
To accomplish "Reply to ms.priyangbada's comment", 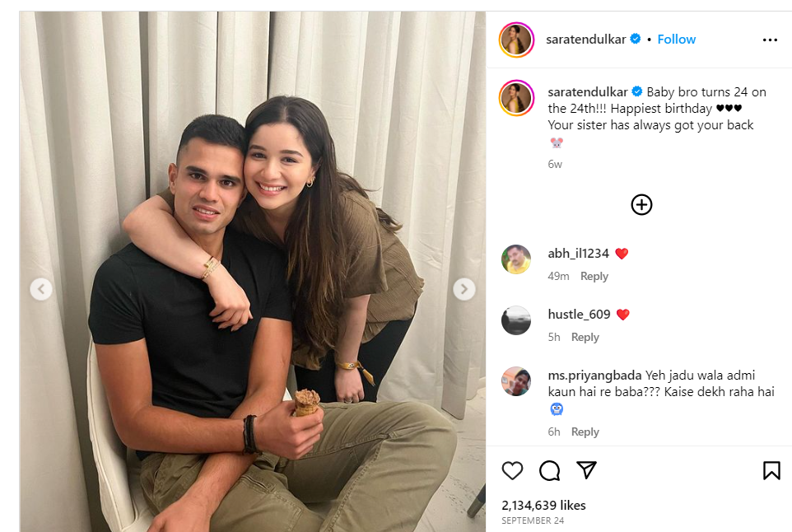I will click(585, 432).
